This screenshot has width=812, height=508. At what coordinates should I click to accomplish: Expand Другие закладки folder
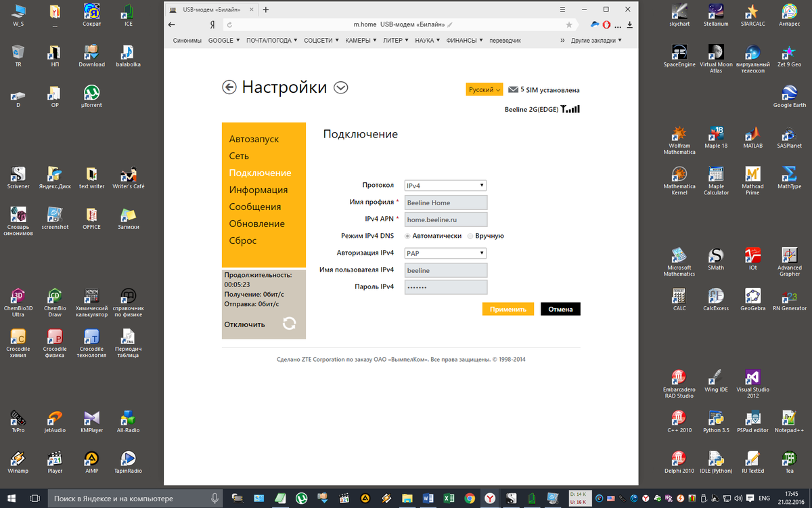(x=595, y=40)
